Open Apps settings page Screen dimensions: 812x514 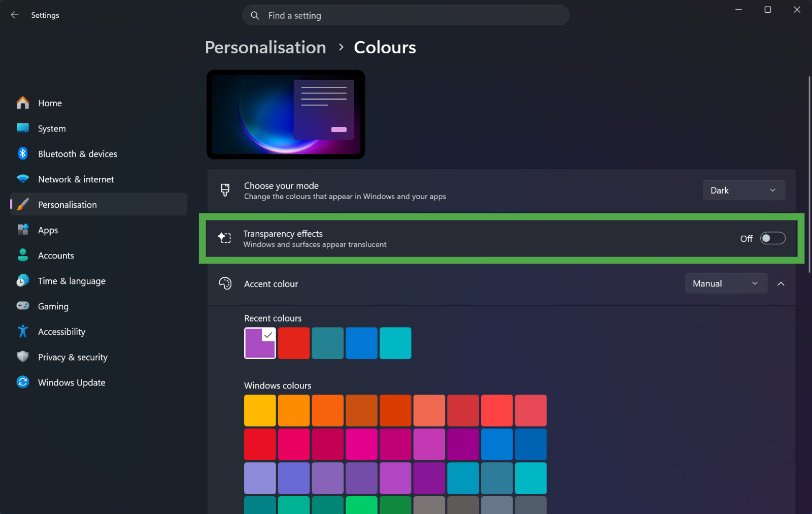[x=99, y=230]
